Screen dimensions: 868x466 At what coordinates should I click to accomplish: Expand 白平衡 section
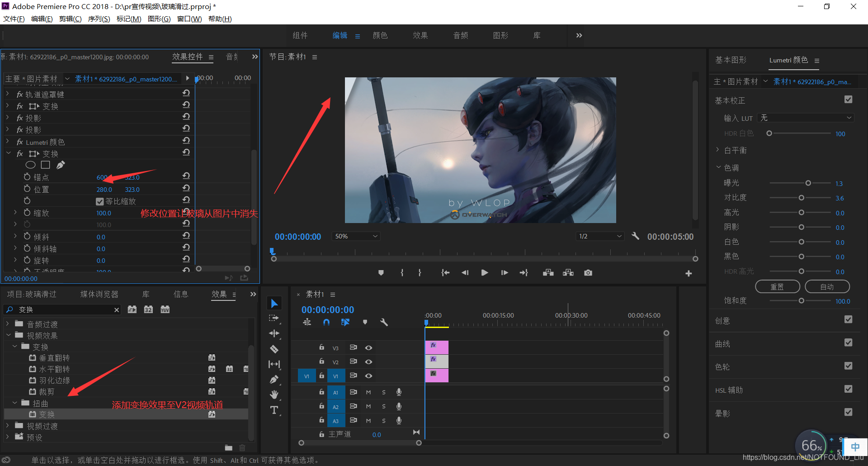coord(717,150)
